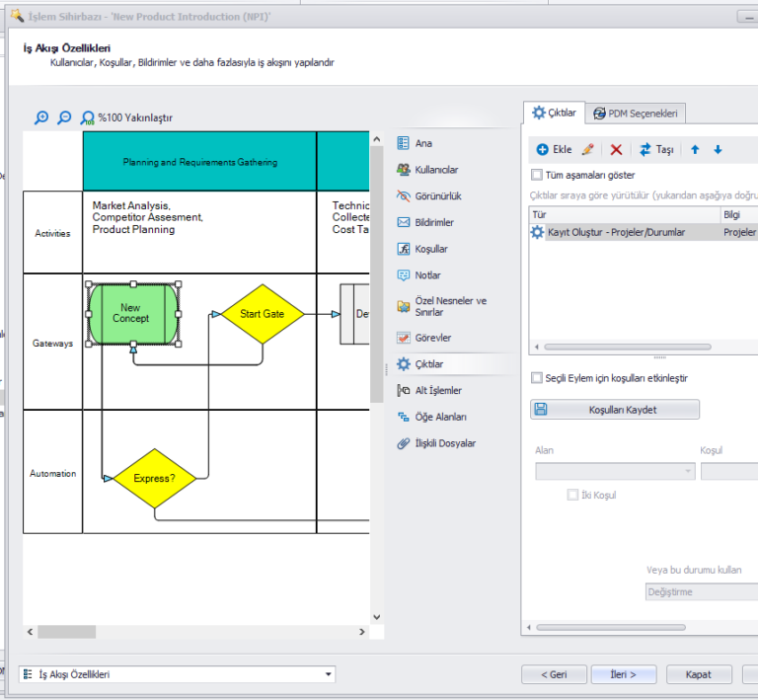Expand the İş Akışı Özellikleri page dropdown

click(328, 674)
